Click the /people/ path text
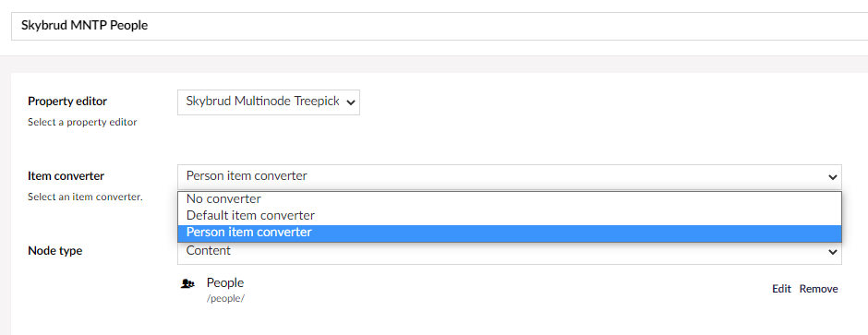This screenshot has height=335, width=868. tap(225, 298)
